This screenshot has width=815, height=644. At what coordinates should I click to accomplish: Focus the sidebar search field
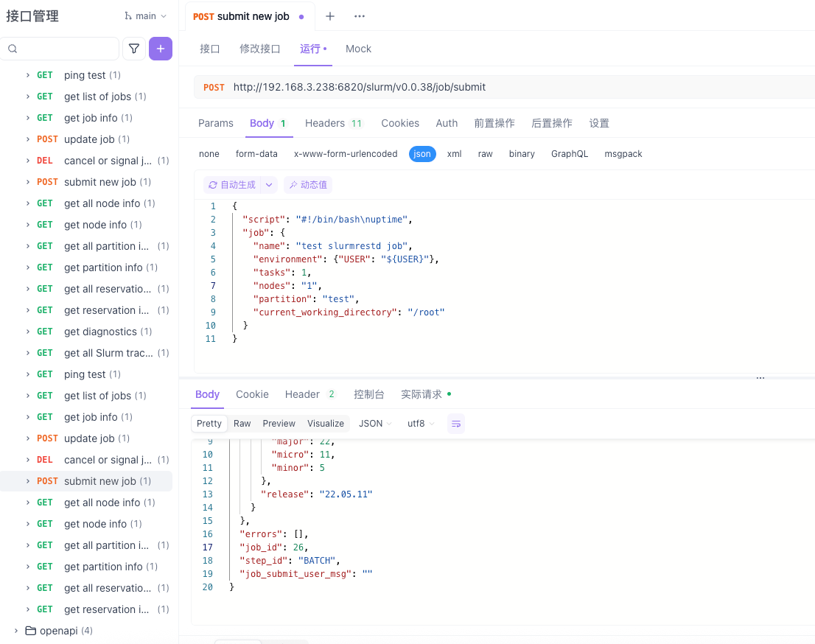click(x=60, y=49)
